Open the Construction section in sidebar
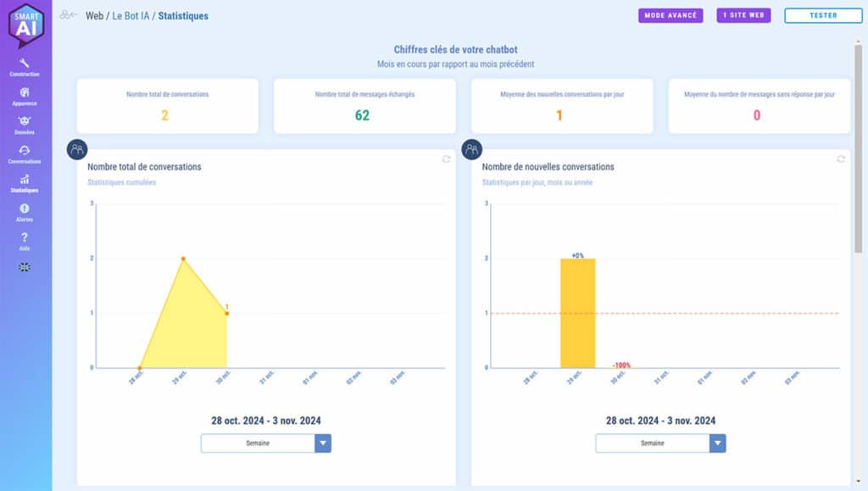This screenshot has width=868, height=491. pos(25,64)
